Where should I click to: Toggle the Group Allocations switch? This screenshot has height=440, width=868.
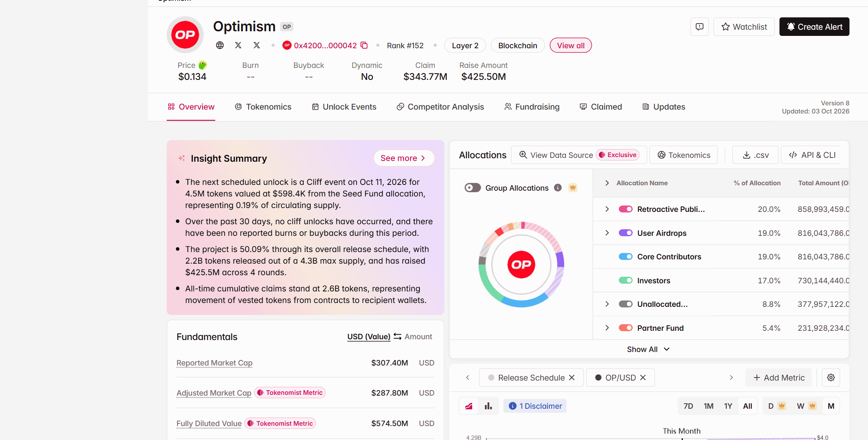pyautogui.click(x=473, y=188)
